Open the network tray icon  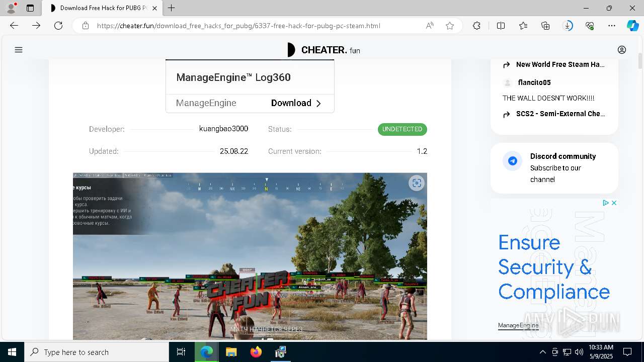[567, 352]
